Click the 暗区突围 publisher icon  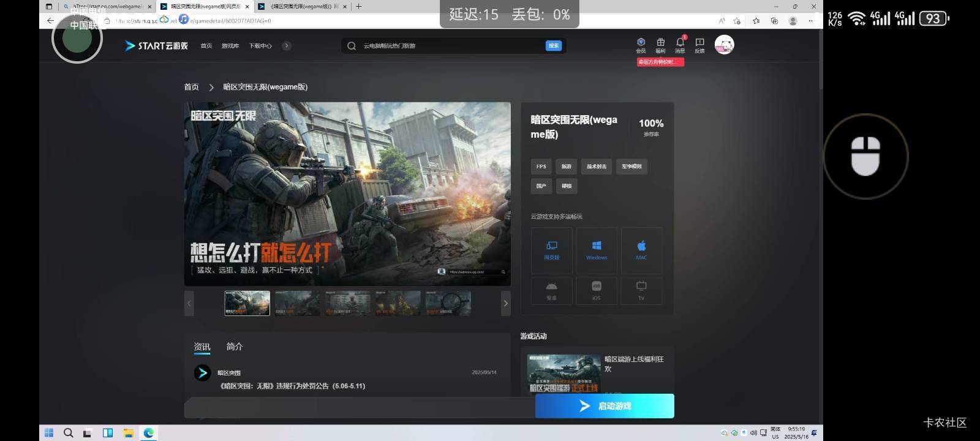click(x=203, y=372)
